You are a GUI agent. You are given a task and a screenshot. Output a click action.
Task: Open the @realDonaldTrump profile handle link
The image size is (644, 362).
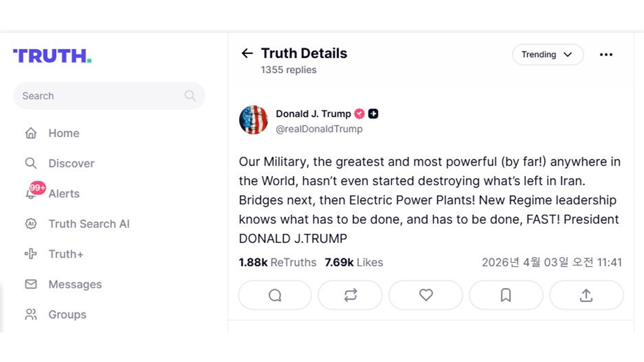pos(319,129)
